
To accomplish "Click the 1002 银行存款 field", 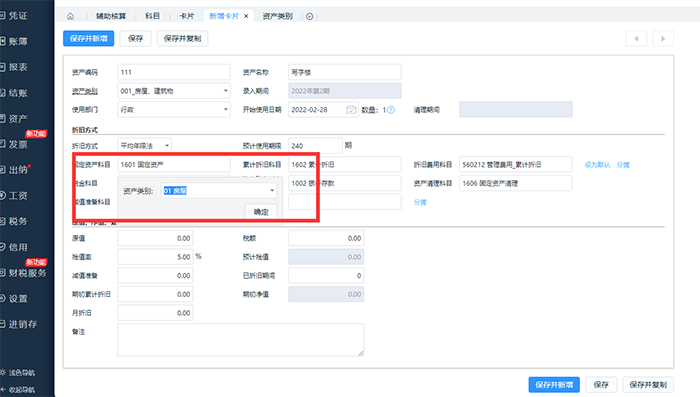I will click(345, 183).
